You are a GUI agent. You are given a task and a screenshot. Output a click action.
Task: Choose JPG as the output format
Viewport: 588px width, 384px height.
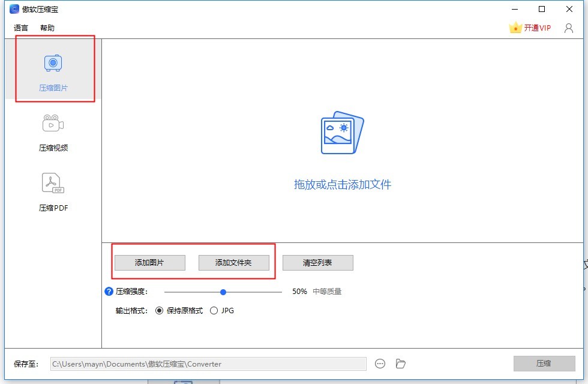tap(214, 310)
